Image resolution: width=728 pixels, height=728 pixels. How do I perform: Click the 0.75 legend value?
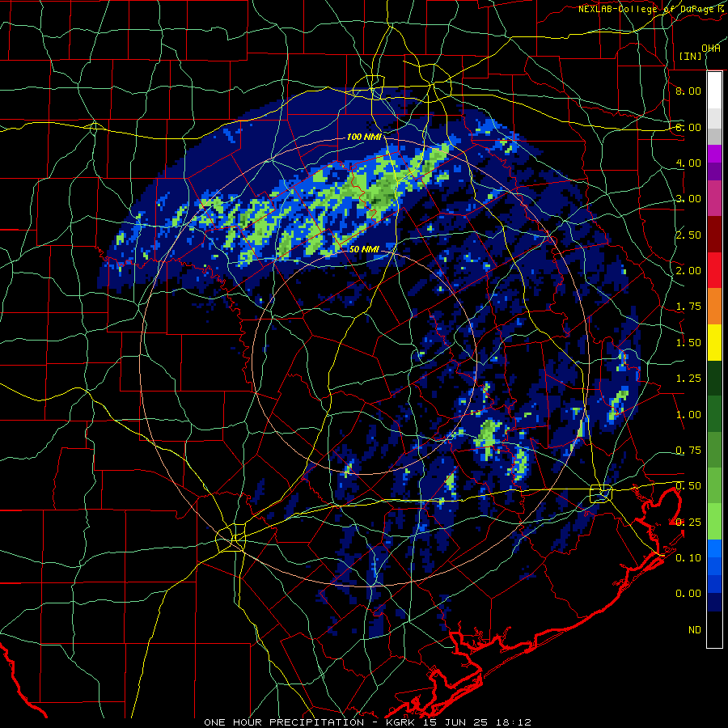pos(688,451)
